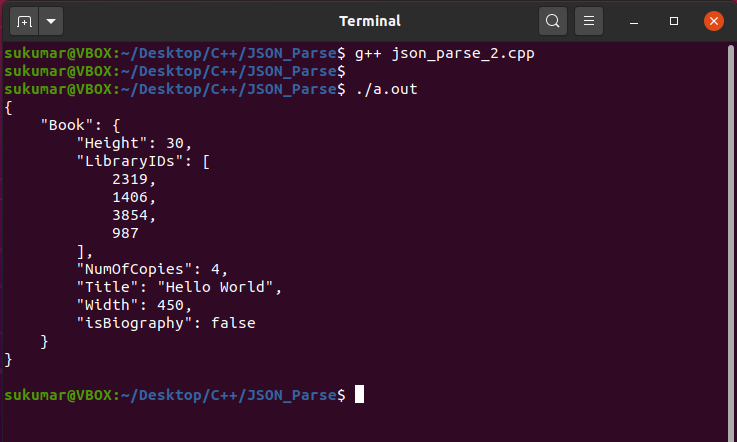Open a new terminal tab
This screenshot has width=737, height=442.
click(24, 21)
